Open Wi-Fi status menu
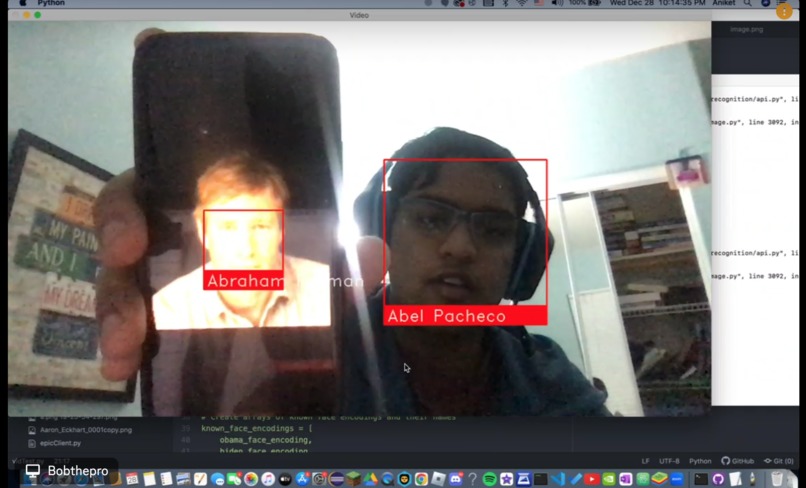Viewport: 806px width, 488px height. pos(522,3)
